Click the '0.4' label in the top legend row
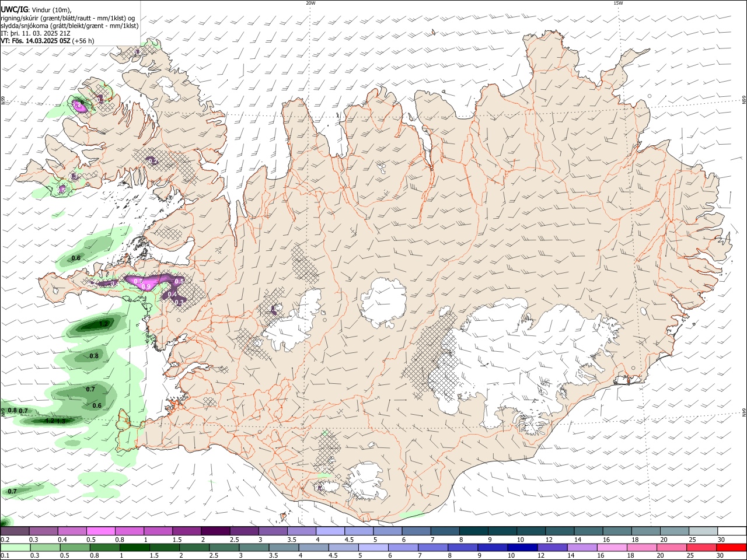 (62, 540)
